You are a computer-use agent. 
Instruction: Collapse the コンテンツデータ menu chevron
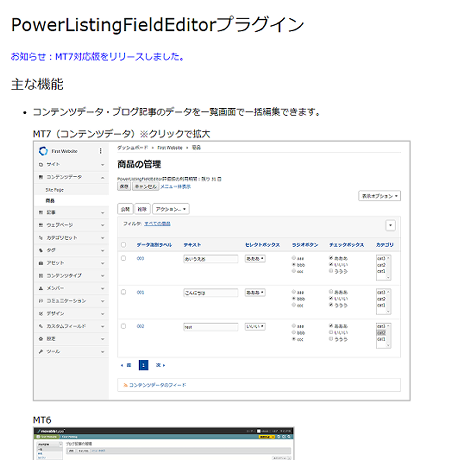coord(103,178)
